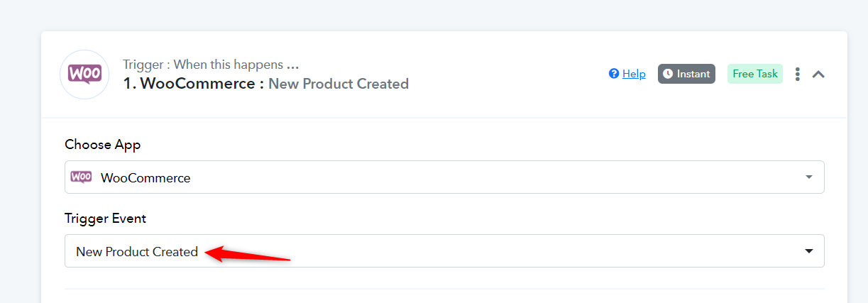Open the Choose App dropdown arrow
868x303 pixels.
pos(808,177)
